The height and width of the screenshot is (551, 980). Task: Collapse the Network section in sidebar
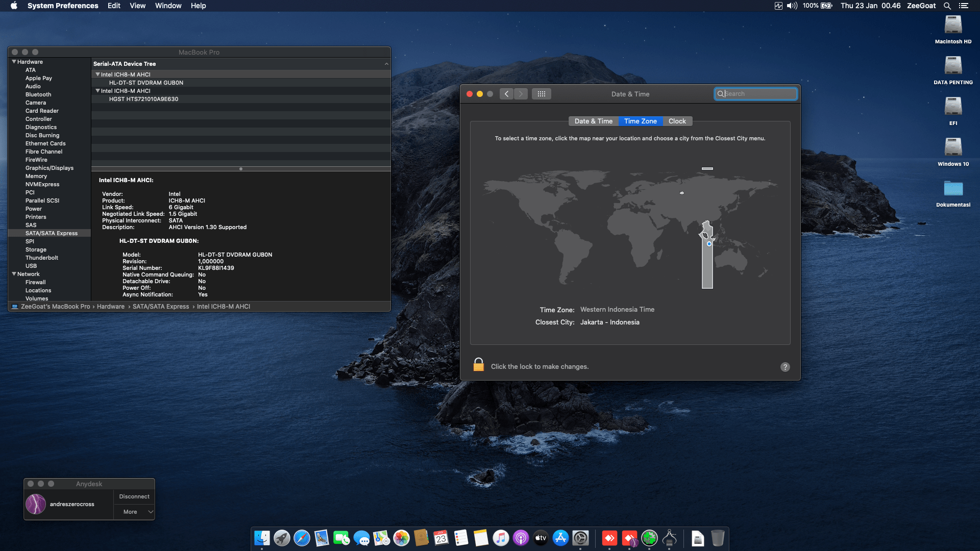tap(14, 274)
